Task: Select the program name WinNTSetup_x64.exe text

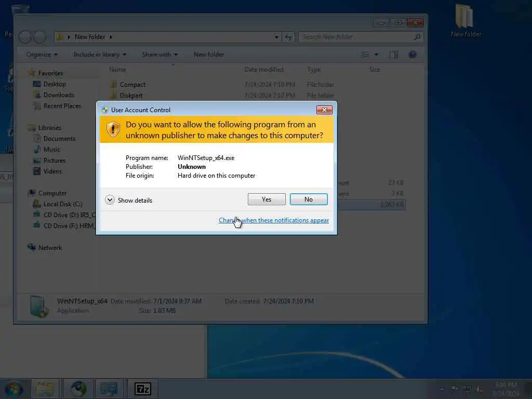Action: pos(206,158)
